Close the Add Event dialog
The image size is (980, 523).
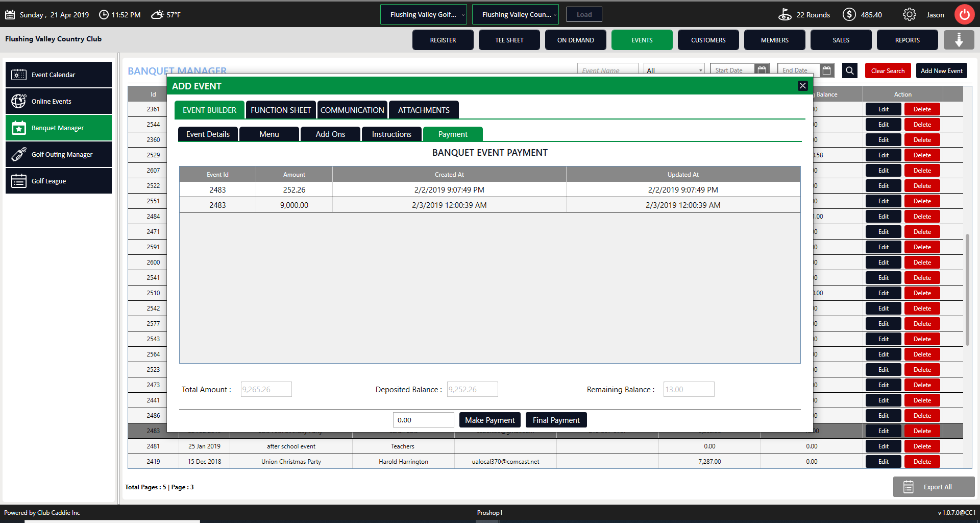pos(802,86)
